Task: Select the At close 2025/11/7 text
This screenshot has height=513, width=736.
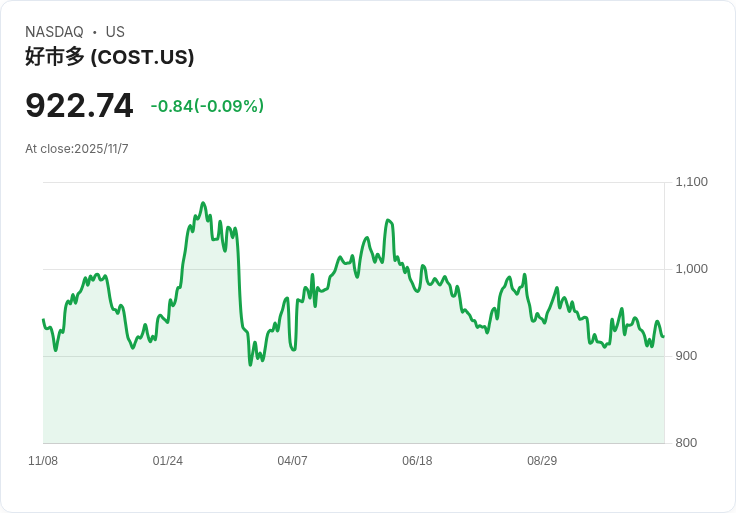Action: pyautogui.click(x=77, y=149)
